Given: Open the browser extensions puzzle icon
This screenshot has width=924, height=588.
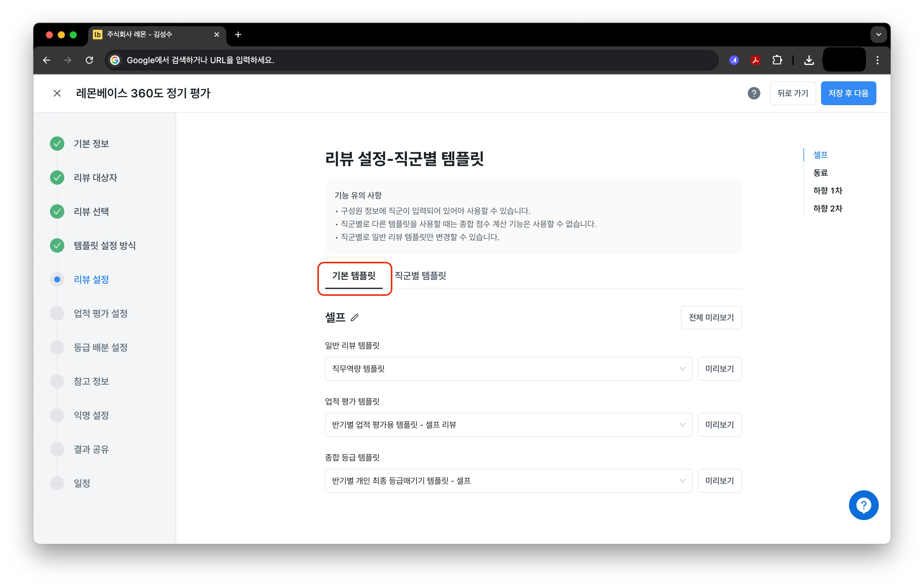Looking at the screenshot, I should point(777,60).
